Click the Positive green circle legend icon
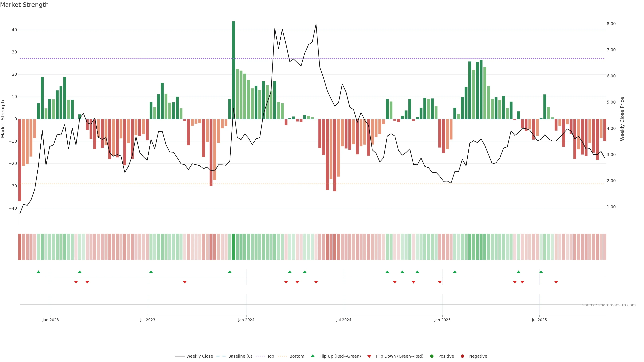Viewport: 644px width, 362px height. pyautogui.click(x=432, y=356)
